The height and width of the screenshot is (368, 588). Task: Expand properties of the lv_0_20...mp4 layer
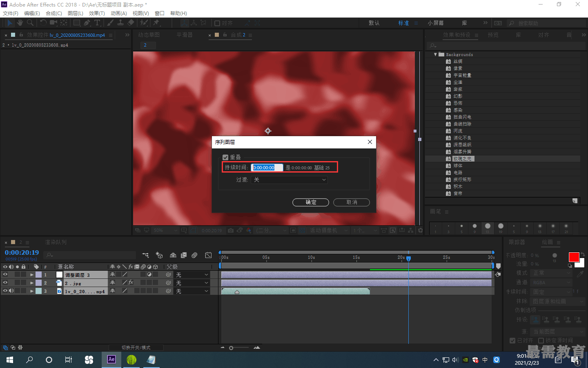click(32, 291)
